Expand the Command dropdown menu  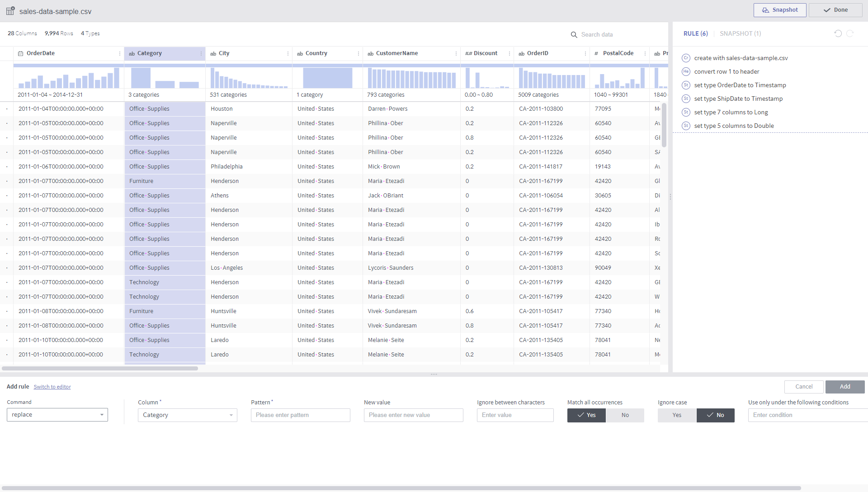pyautogui.click(x=101, y=415)
